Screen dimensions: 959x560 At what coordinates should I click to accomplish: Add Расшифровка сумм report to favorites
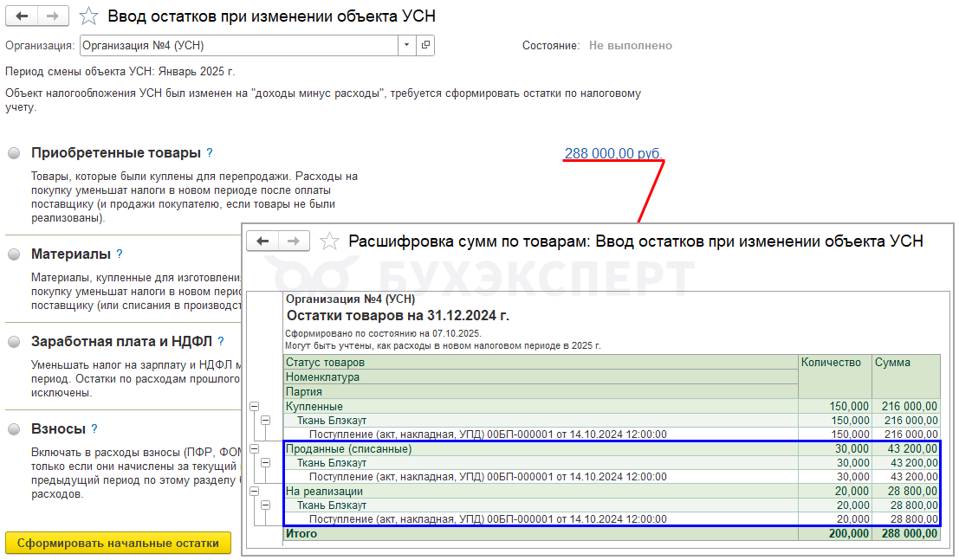329,241
